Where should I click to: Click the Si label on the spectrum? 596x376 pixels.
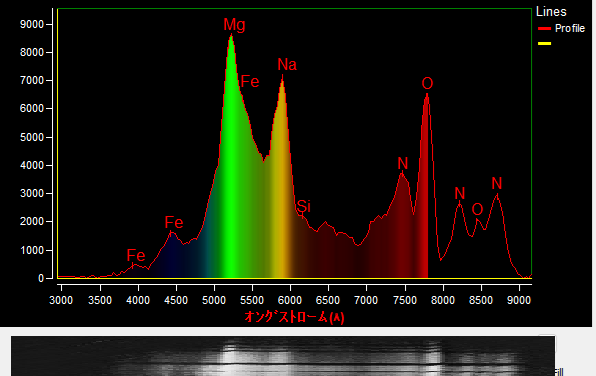[x=304, y=206]
